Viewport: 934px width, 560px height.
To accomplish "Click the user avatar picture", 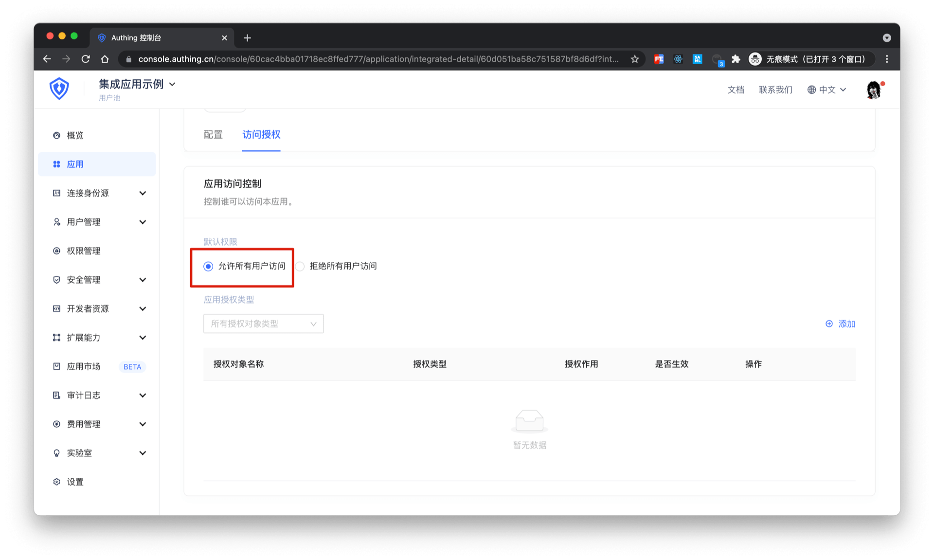I will (874, 90).
